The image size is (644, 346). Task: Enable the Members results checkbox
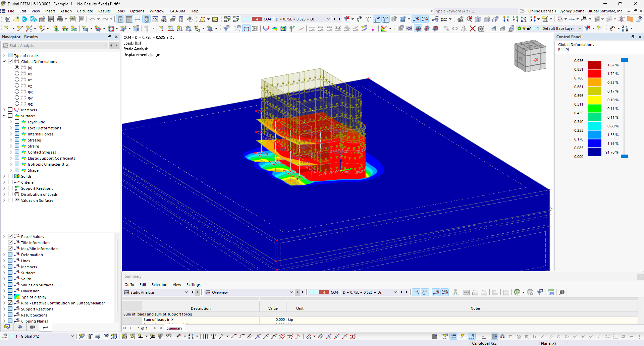point(10,110)
